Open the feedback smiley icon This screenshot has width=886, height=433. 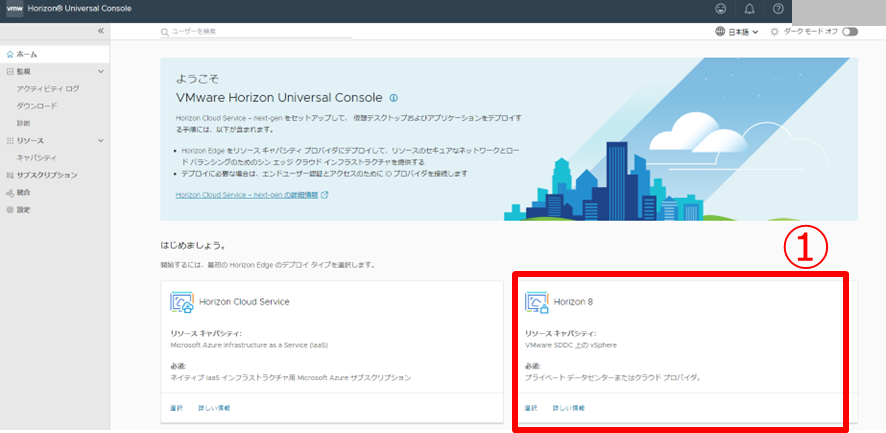coord(720,8)
